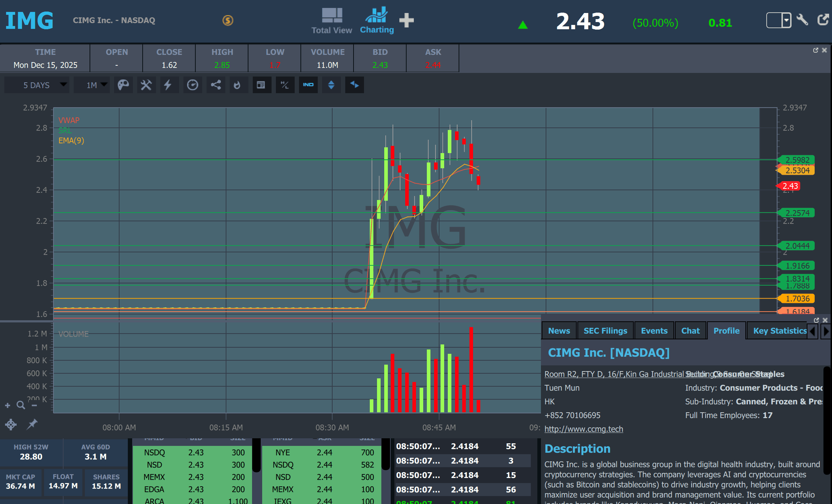Open the color palette settings icon
The image size is (832, 504).
[x=123, y=85]
